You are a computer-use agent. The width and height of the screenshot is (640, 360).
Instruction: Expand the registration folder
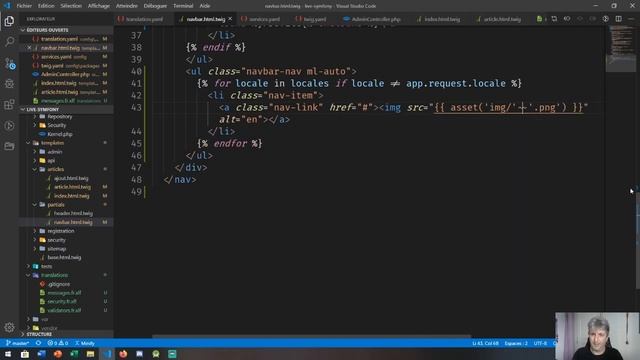pos(66,231)
